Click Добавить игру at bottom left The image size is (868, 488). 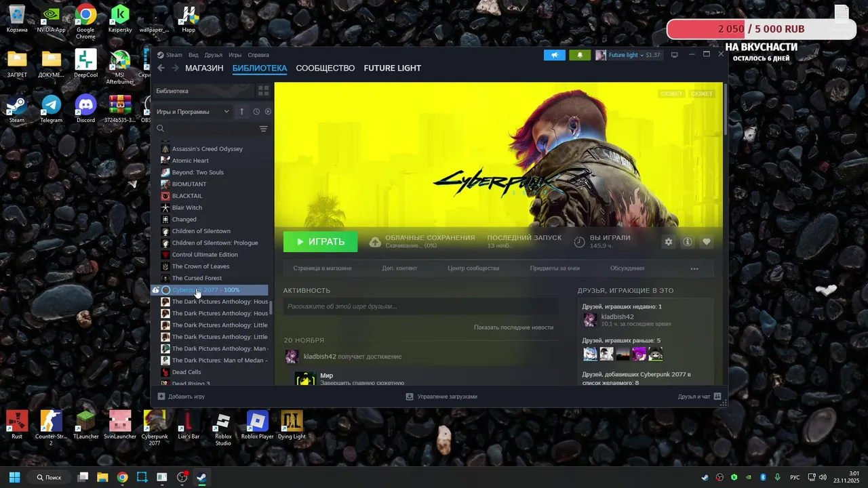pos(181,396)
